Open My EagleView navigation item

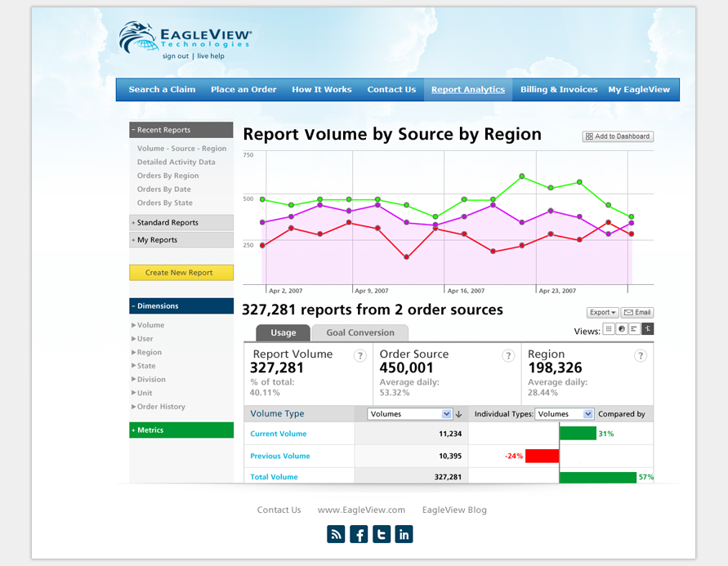tap(639, 90)
